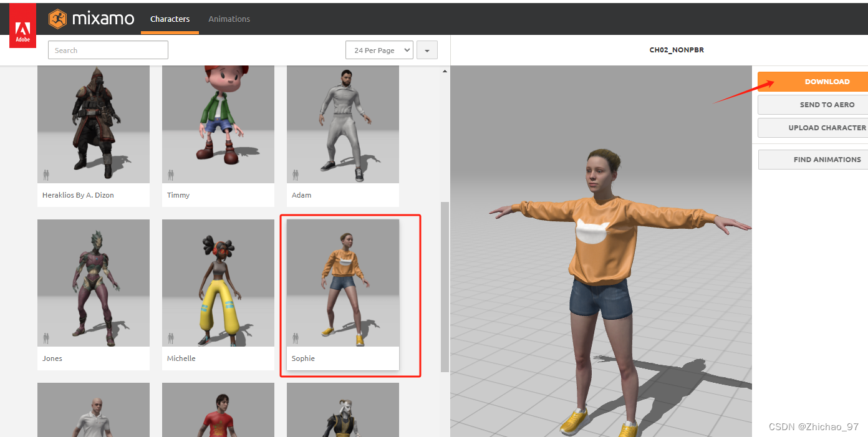868x437 pixels.
Task: Click the 3D character preview viewport
Action: click(601, 251)
